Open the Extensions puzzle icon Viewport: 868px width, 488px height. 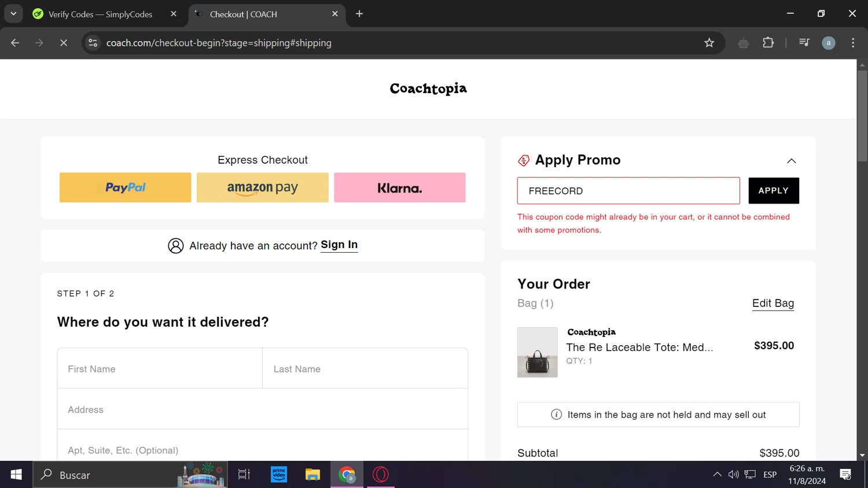coord(768,43)
